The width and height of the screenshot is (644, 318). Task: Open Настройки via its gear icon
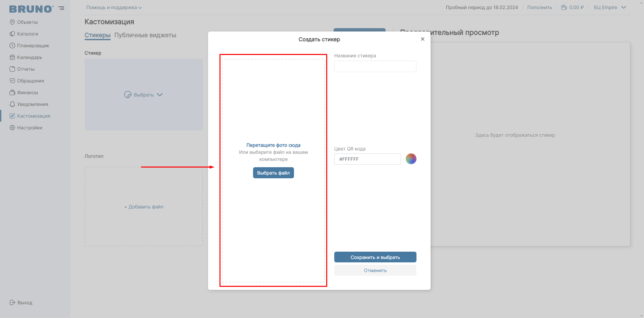pos(12,128)
